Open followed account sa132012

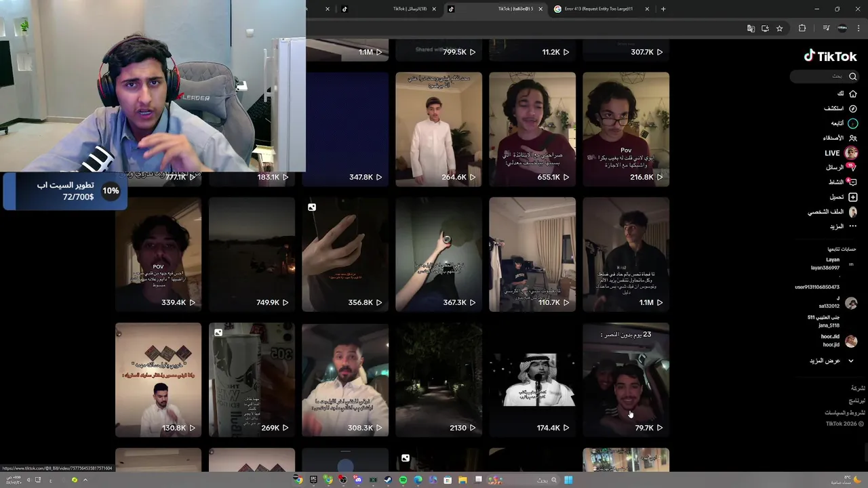[x=838, y=302]
